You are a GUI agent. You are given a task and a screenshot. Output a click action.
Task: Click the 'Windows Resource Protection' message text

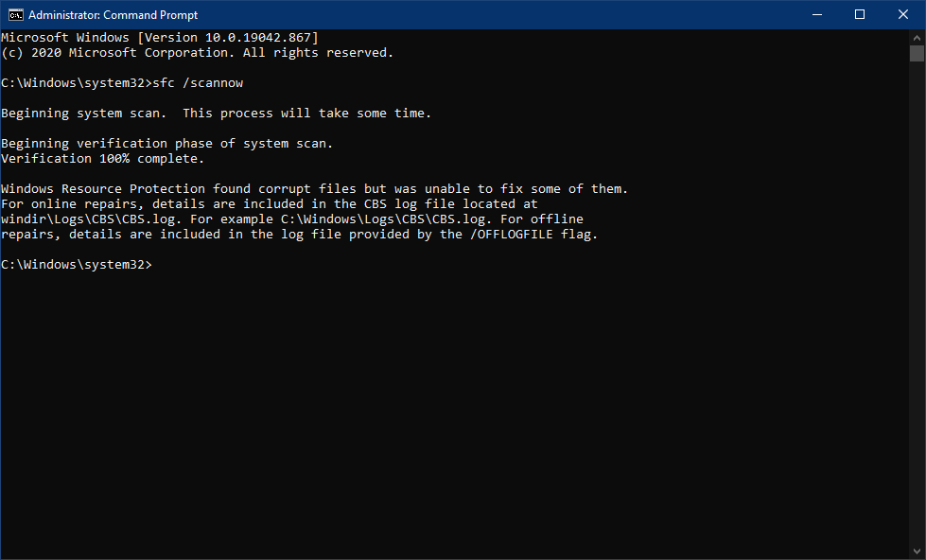[x=103, y=188]
